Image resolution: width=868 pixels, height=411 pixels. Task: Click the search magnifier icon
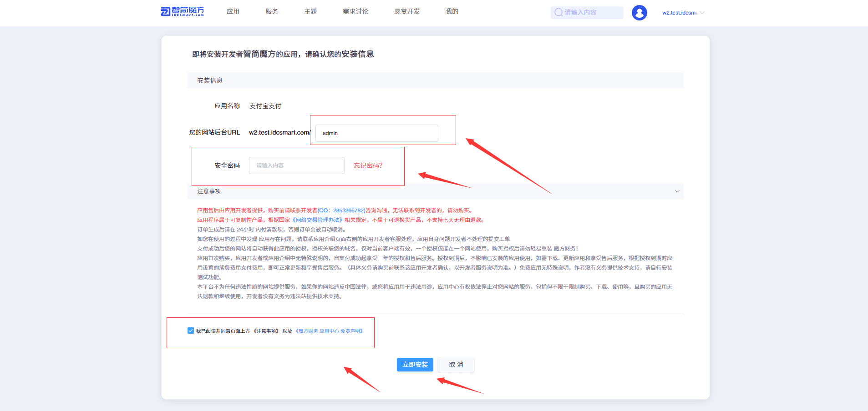click(x=558, y=12)
